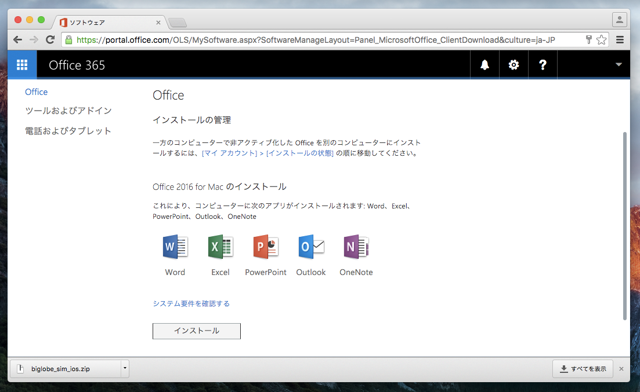
Task: Click the Office tab favicon
Action: tap(63, 22)
